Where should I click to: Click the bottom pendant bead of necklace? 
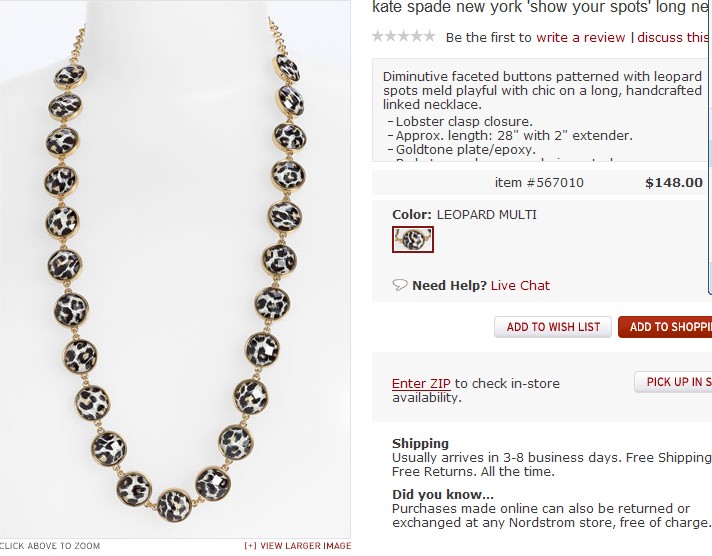174,506
